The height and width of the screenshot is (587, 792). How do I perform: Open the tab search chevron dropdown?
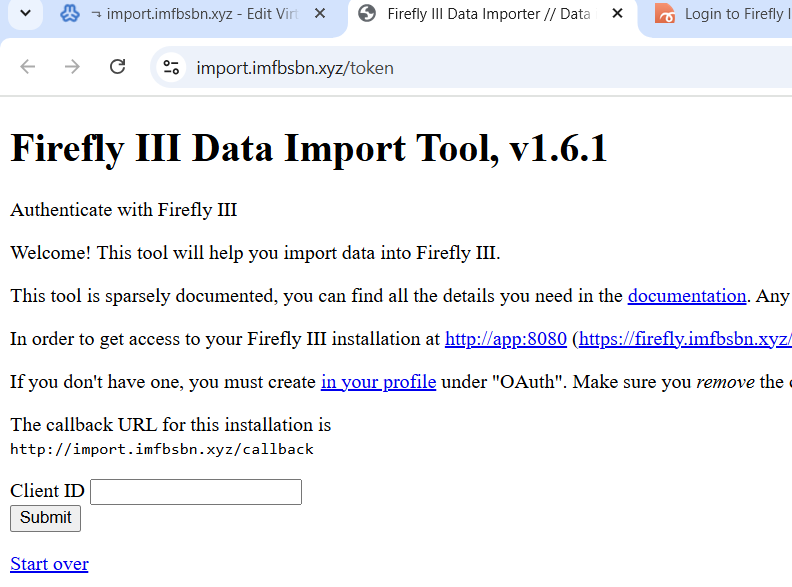(25, 15)
